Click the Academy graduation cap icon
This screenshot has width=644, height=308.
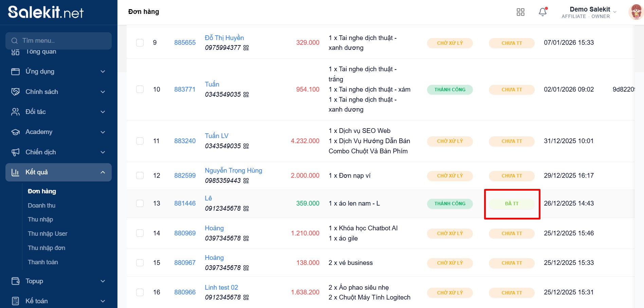[16, 132]
